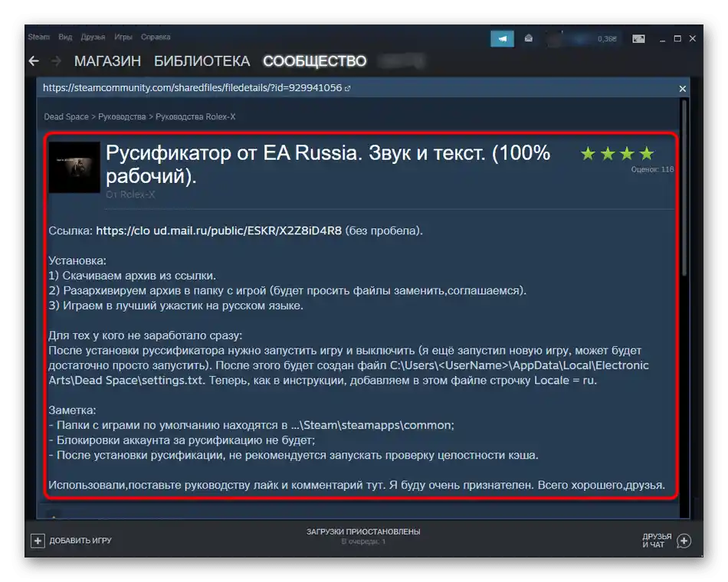Image resolution: width=728 pixels, height=582 pixels.
Task: Maximize the Steam window
Action: point(677,38)
